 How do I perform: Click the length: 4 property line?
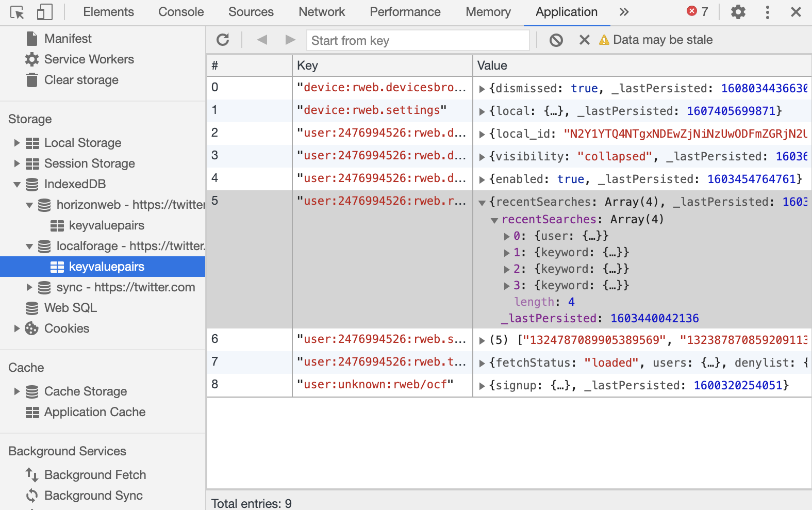click(x=544, y=302)
